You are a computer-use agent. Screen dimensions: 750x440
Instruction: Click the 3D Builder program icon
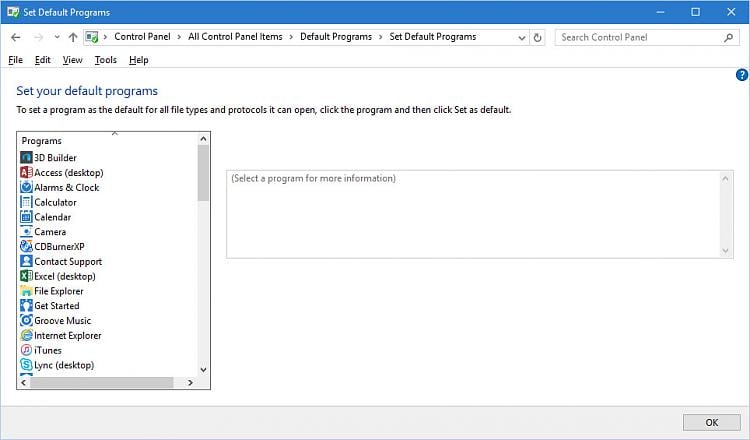click(26, 157)
